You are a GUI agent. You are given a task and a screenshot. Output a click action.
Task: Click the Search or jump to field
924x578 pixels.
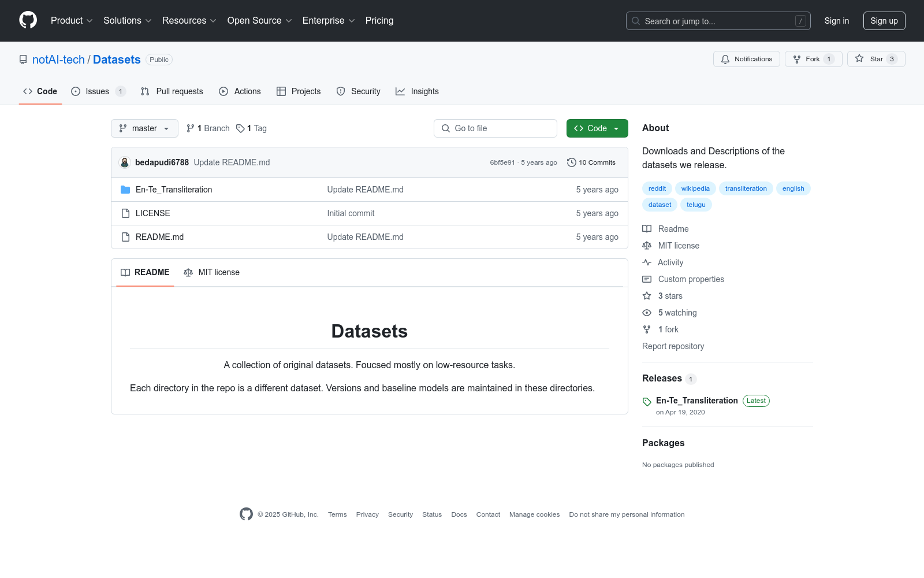[718, 21]
